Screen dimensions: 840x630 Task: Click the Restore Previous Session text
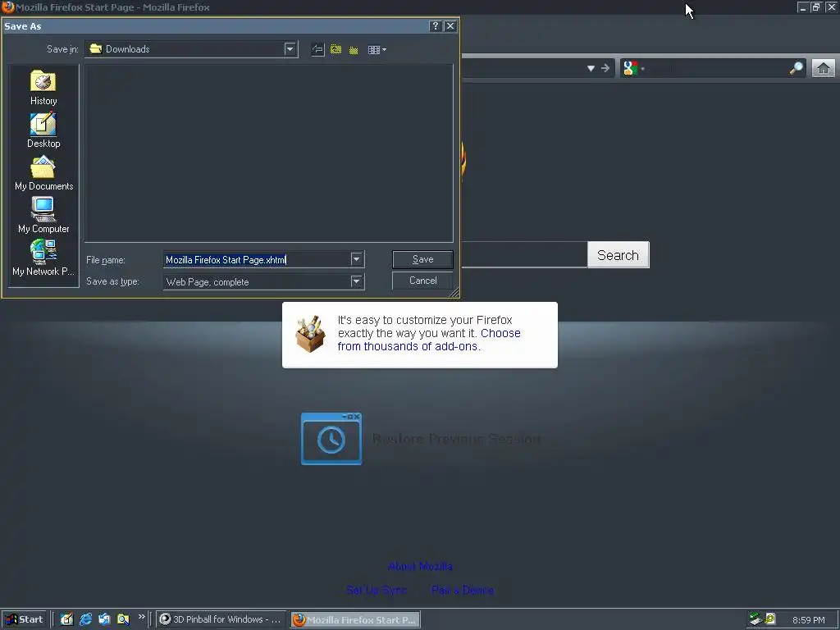456,439
